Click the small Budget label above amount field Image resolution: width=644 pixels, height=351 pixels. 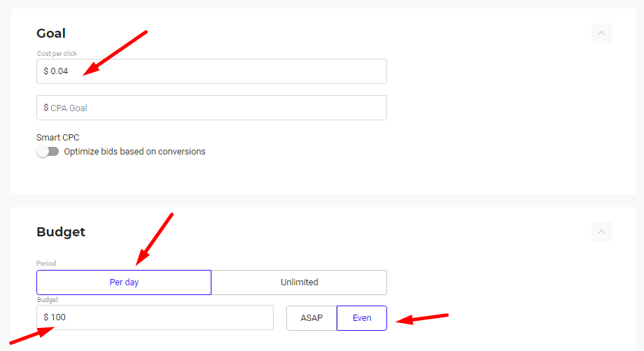(47, 300)
